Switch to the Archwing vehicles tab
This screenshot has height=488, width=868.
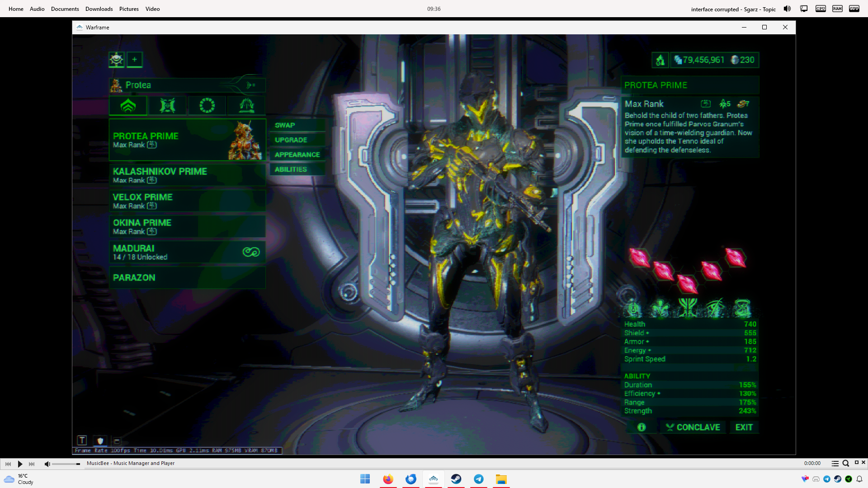(246, 105)
